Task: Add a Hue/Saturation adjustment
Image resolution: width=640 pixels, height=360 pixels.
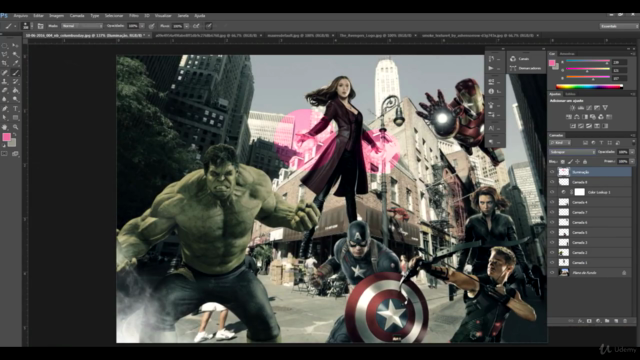Action: coord(569,117)
